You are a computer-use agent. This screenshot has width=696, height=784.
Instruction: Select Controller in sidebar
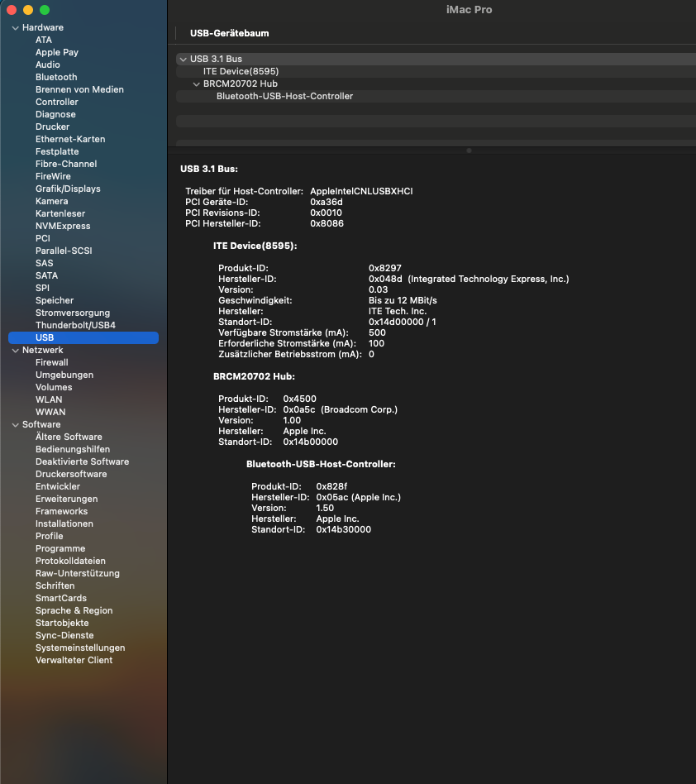(57, 102)
